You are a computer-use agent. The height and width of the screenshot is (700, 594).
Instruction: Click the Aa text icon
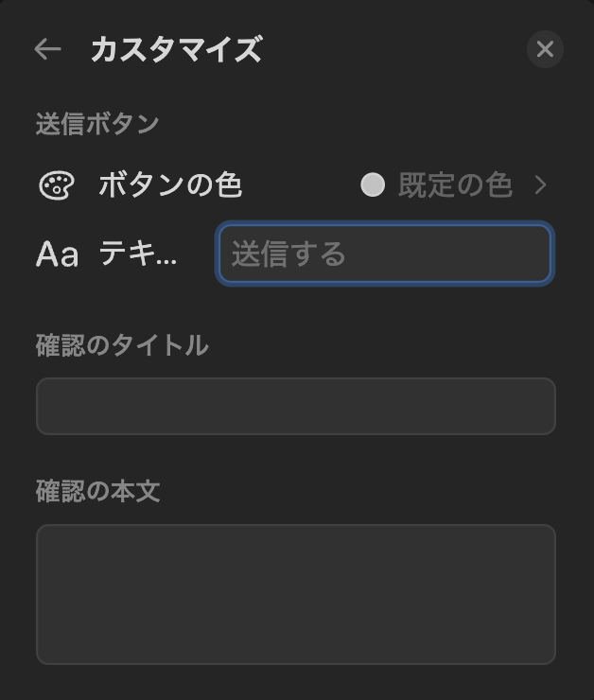tap(56, 254)
